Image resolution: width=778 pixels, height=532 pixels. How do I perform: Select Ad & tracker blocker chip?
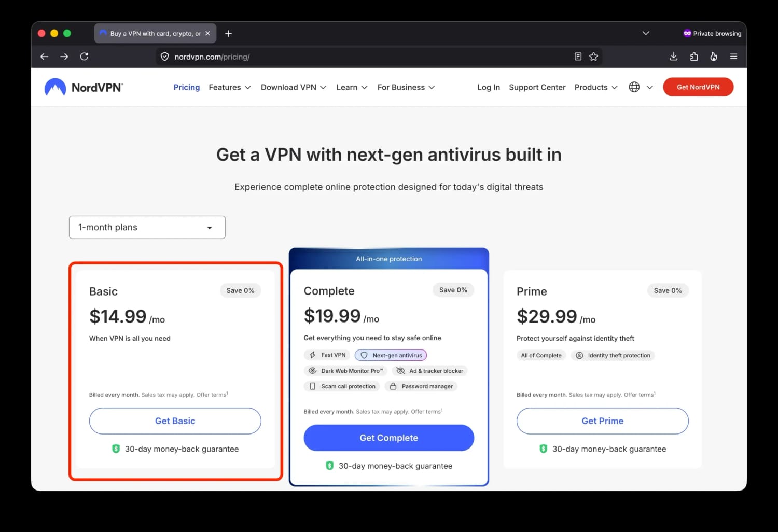coord(429,371)
